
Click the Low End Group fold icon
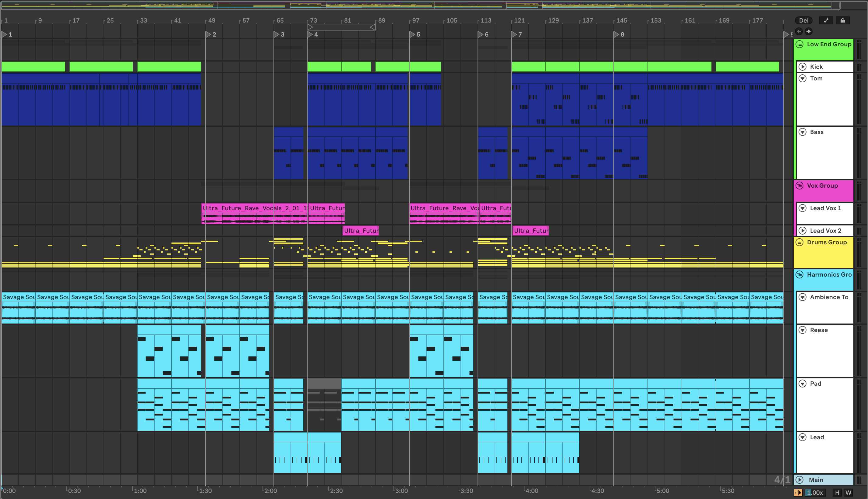[799, 44]
